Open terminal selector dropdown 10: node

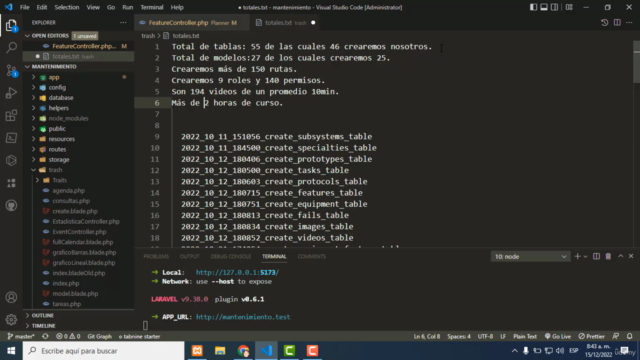tap(530, 256)
